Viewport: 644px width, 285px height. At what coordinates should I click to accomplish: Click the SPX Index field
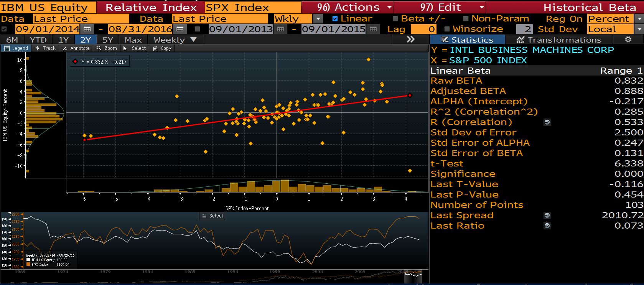[252, 7]
